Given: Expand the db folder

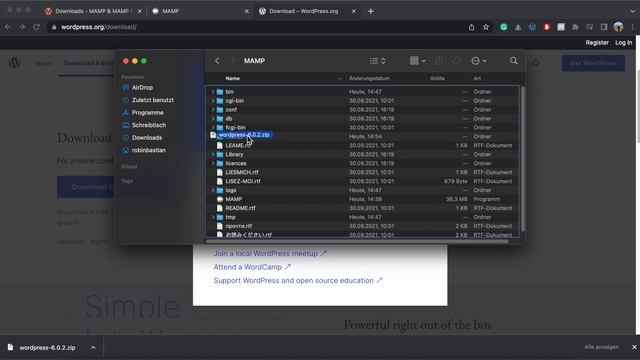Looking at the screenshot, I should (213, 119).
